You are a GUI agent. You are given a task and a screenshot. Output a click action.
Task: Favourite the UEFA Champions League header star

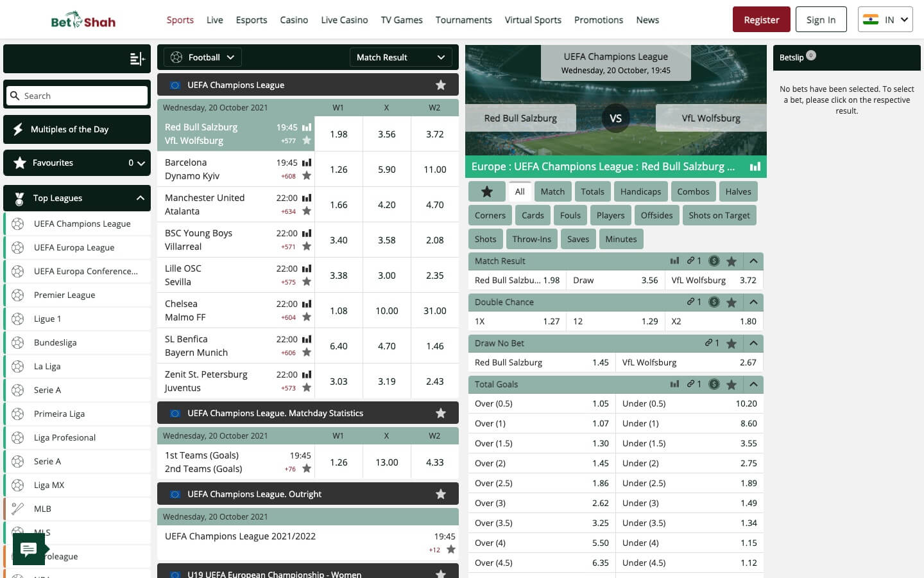tap(441, 85)
